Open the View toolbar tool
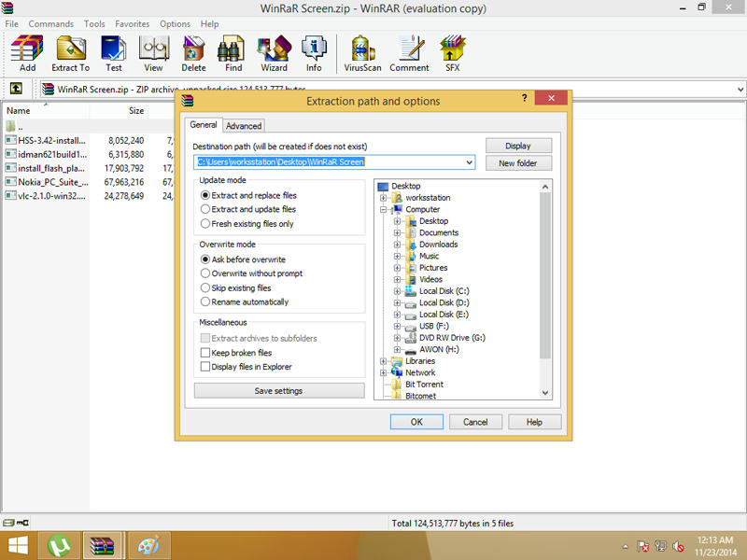 point(153,53)
